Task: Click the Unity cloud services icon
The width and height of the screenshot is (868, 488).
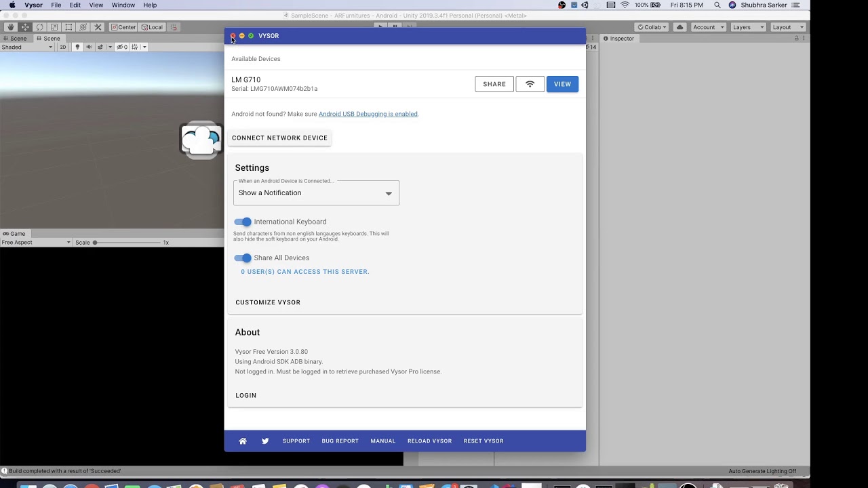Action: point(679,27)
